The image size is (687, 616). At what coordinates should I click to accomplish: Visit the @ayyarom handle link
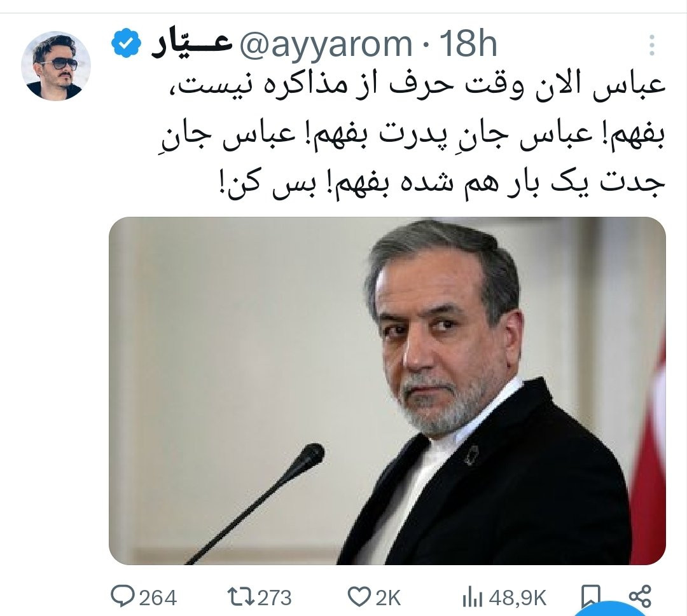(324, 44)
